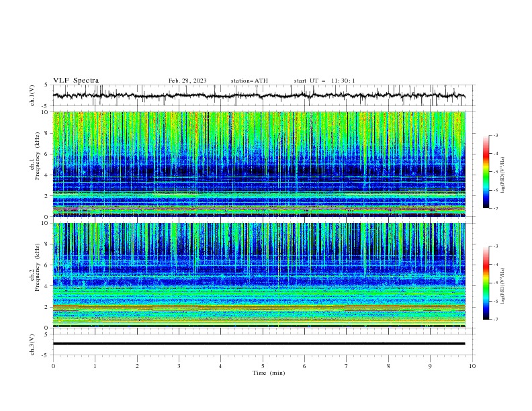532x411 pixels.
Task: Click the ch.2 spectrogram color scale bar
Action: pos(486,283)
